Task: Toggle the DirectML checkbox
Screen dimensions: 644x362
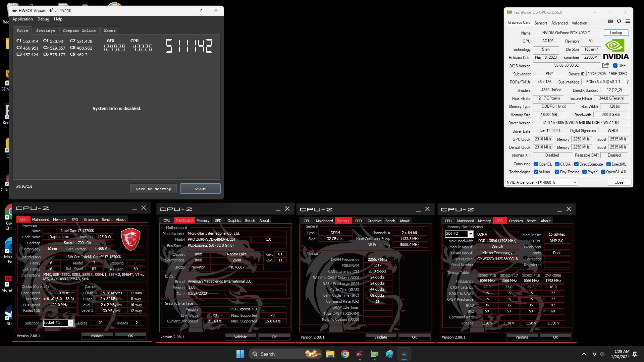Action: point(608,164)
